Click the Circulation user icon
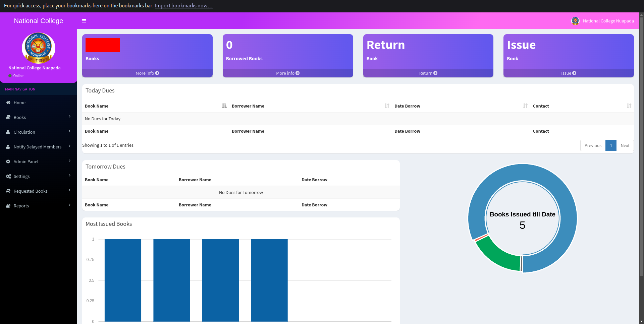 [8, 132]
